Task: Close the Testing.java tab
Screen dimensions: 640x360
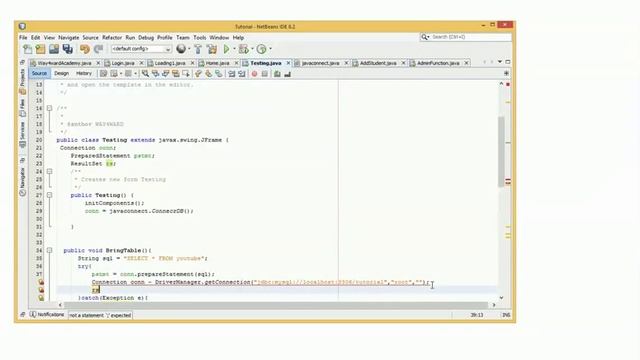Action: (x=288, y=63)
